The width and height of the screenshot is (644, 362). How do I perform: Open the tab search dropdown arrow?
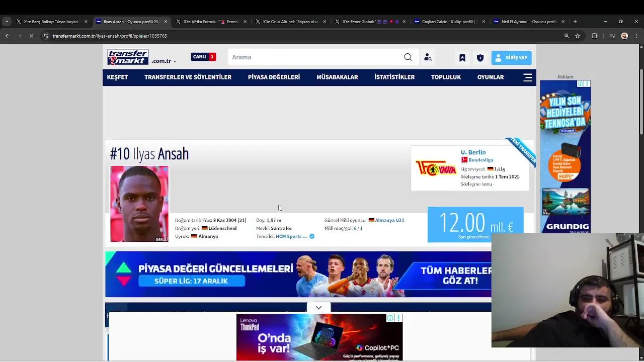pos(7,22)
